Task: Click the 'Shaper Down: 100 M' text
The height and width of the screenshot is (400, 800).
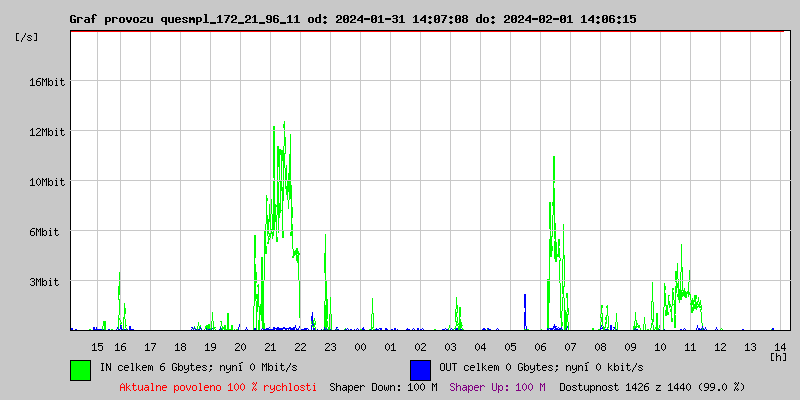Action: [383, 387]
